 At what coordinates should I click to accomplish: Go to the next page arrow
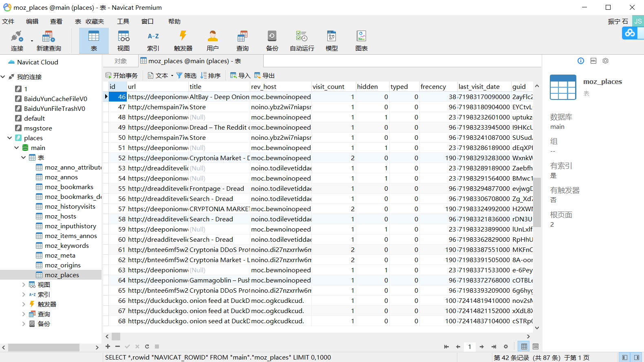pyautogui.click(x=482, y=347)
